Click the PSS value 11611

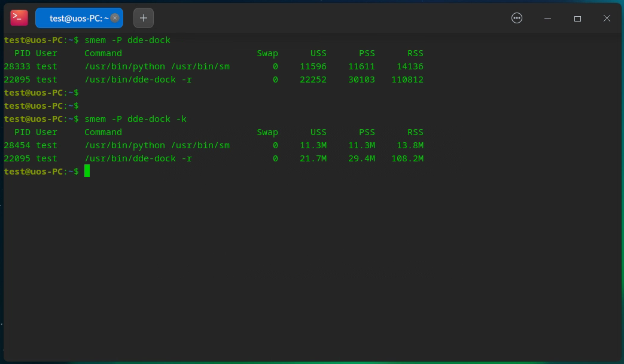361,66
